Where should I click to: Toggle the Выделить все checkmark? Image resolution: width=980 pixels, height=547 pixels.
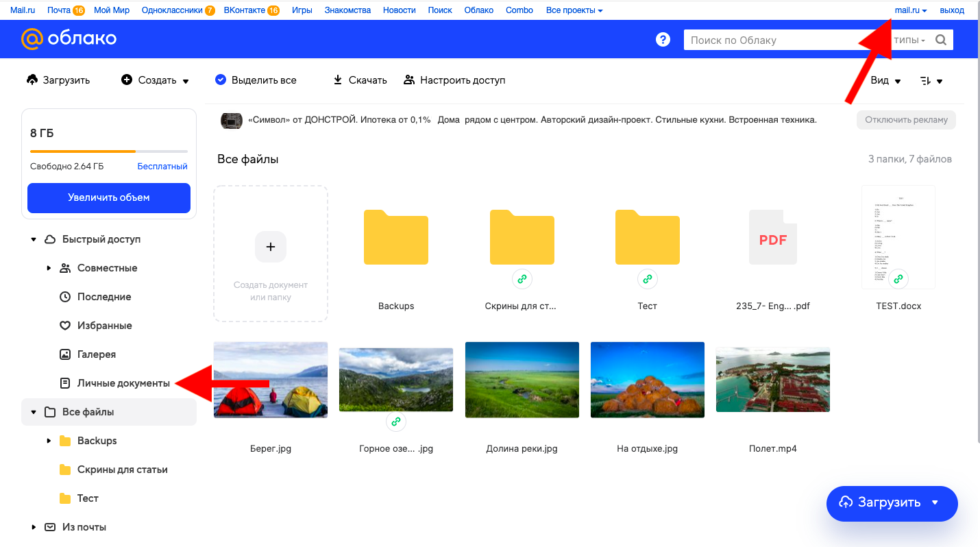(221, 80)
